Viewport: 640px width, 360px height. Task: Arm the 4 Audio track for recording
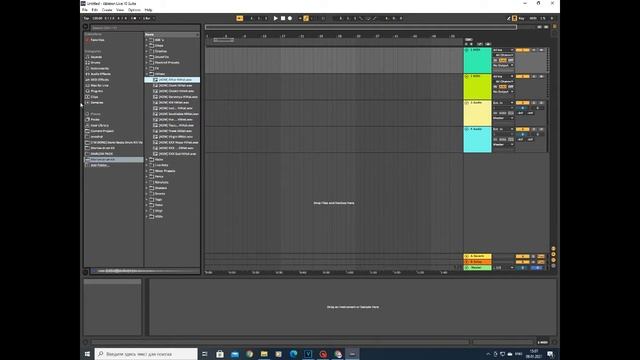coord(542,129)
